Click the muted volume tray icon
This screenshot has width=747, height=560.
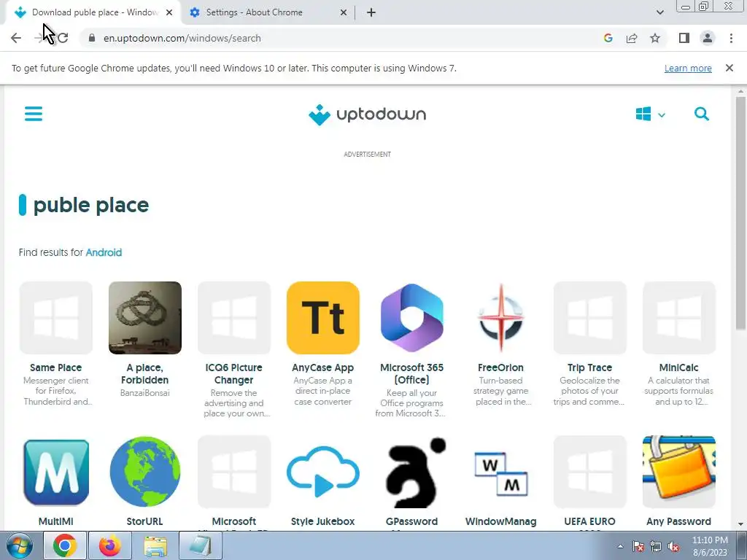click(673, 546)
